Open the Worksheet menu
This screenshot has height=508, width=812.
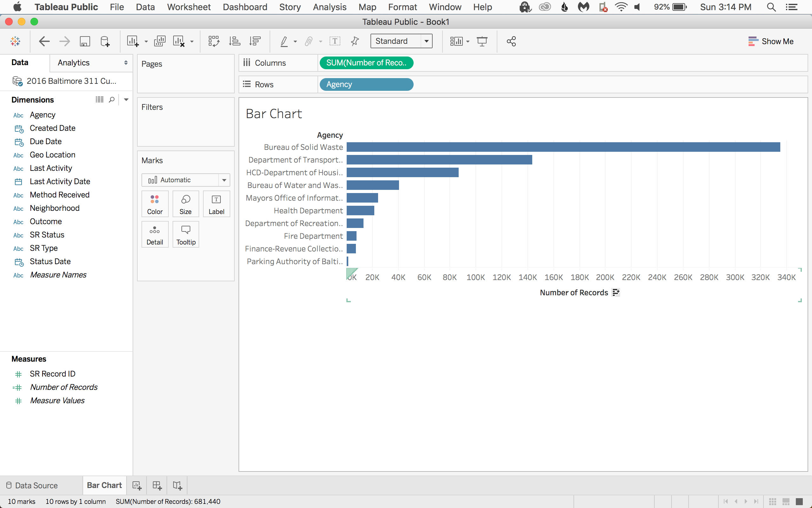click(189, 7)
